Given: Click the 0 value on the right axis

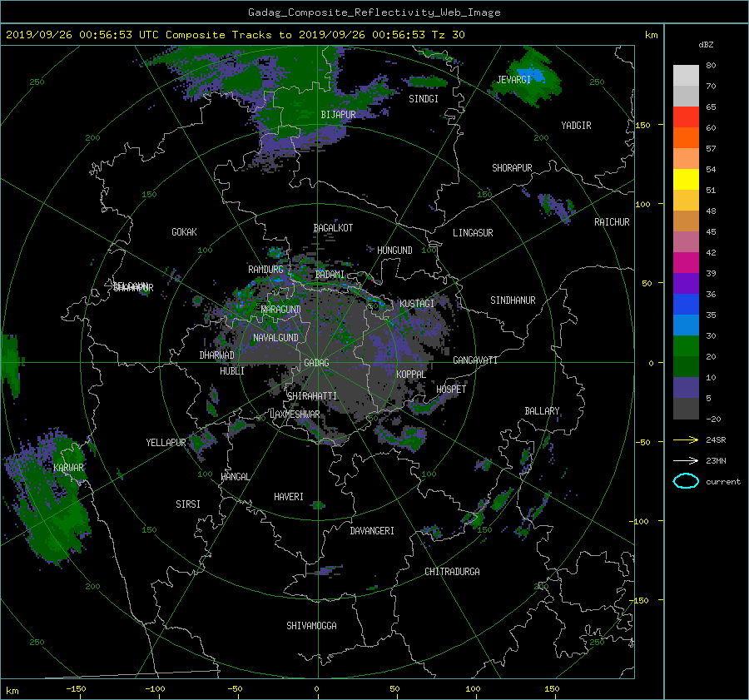Looking at the screenshot, I should pyautogui.click(x=651, y=363).
